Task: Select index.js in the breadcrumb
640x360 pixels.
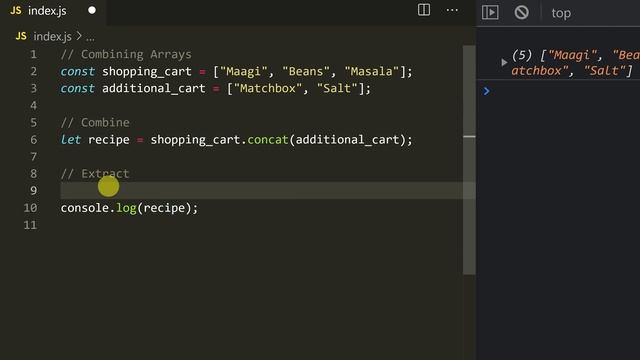Action: pyautogui.click(x=52, y=37)
